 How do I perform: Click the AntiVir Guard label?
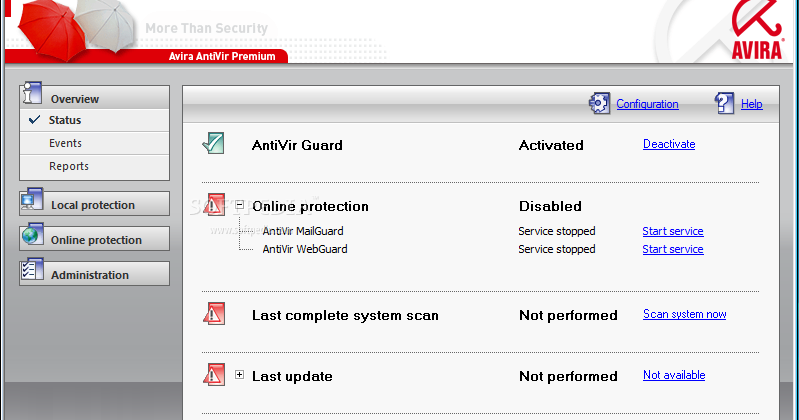point(297,145)
